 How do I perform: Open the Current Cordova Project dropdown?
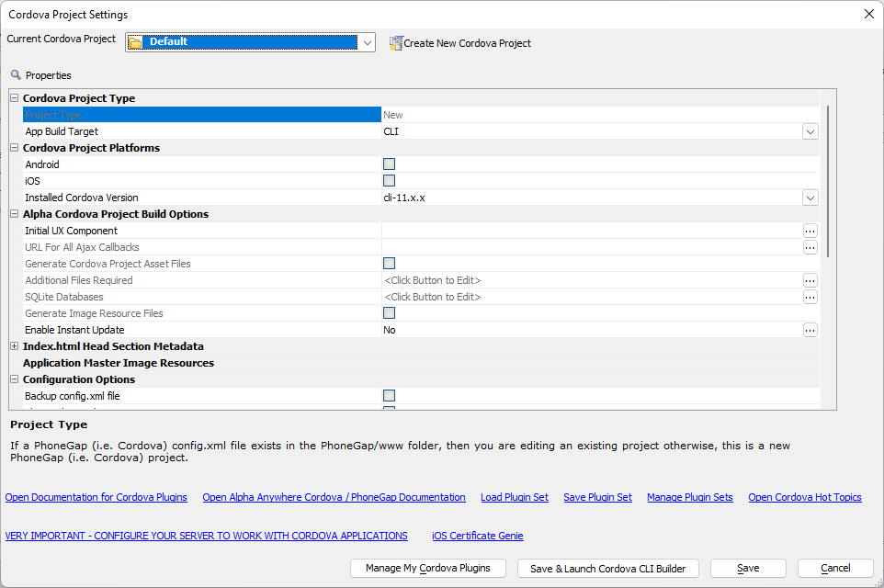(367, 43)
